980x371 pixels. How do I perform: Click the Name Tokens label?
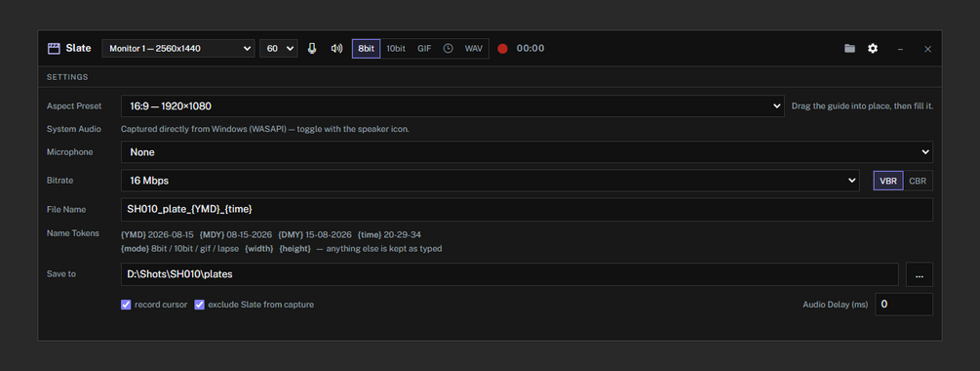coord(73,233)
